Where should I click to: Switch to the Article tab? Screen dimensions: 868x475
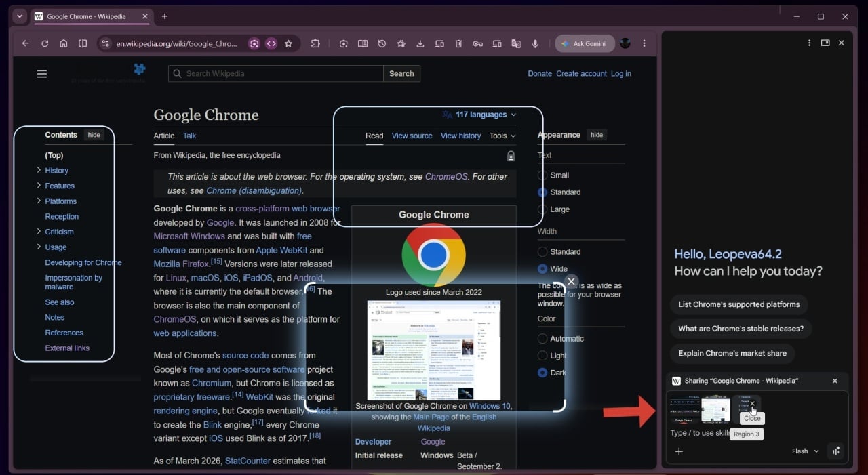click(164, 136)
